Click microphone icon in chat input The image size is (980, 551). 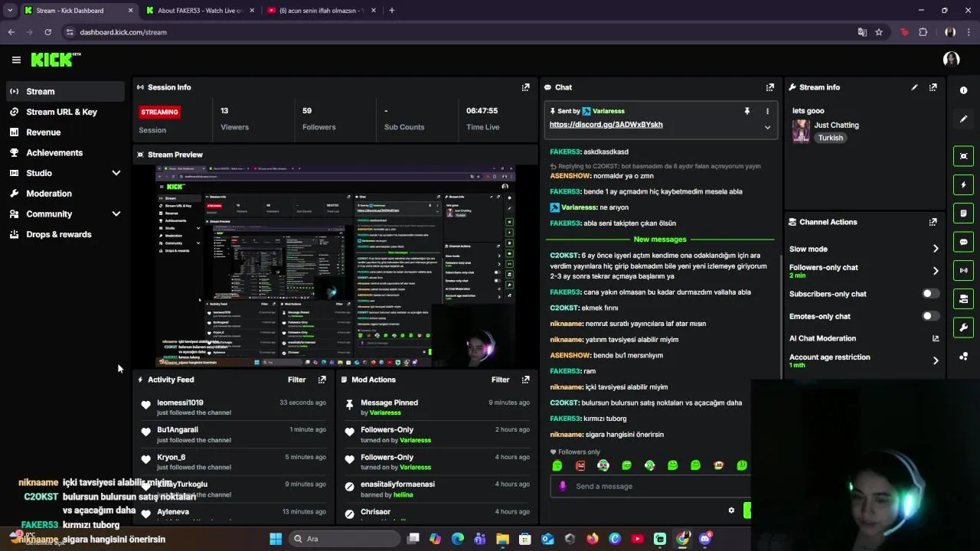click(563, 486)
